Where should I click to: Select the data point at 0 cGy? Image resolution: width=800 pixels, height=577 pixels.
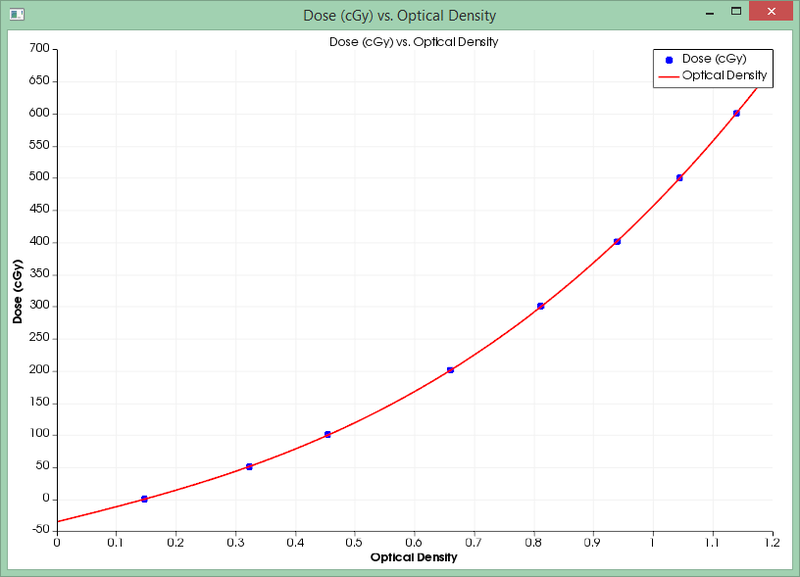[x=145, y=498]
